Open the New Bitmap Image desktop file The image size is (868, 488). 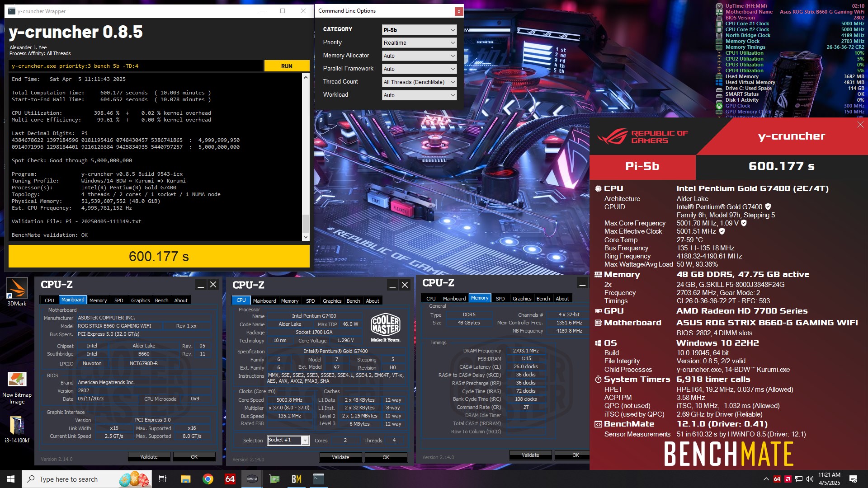17,388
